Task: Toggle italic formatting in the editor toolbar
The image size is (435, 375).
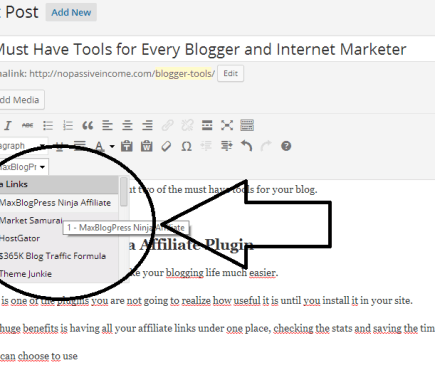Action: [7, 126]
